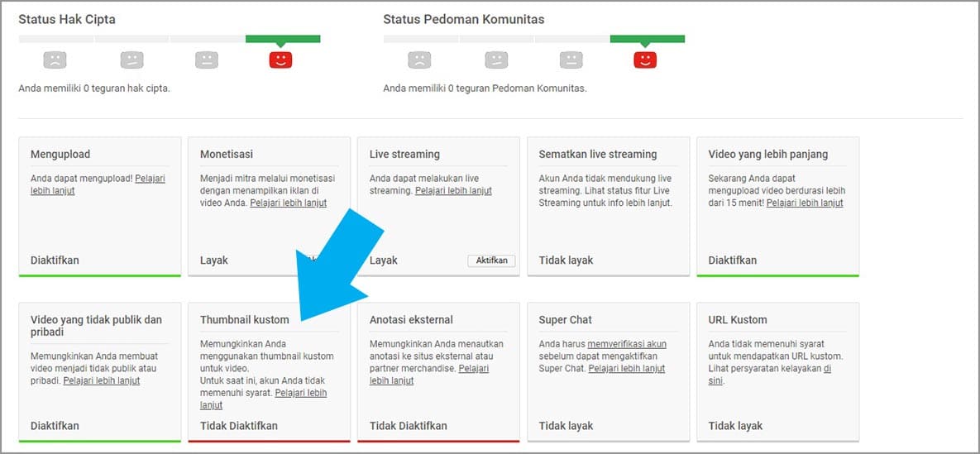The width and height of the screenshot is (980, 454).
Task: Open the learn-more link in Video yang lebih panjang
Action: click(x=805, y=203)
